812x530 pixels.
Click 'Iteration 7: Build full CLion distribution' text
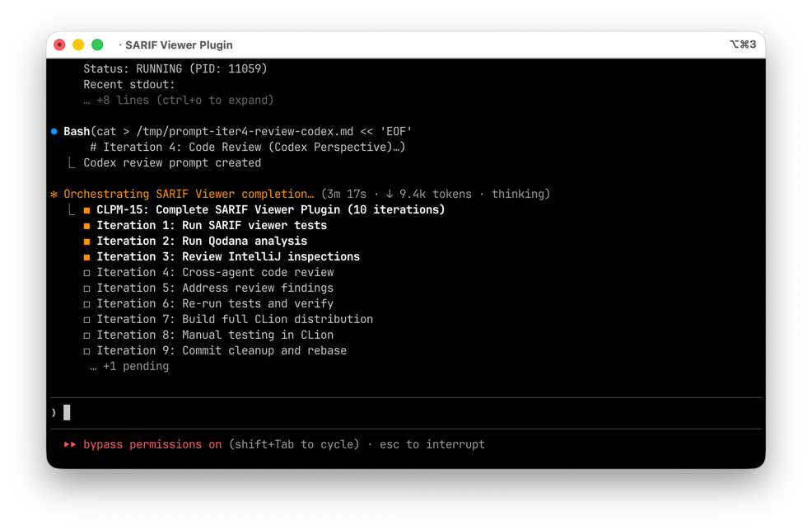point(235,319)
